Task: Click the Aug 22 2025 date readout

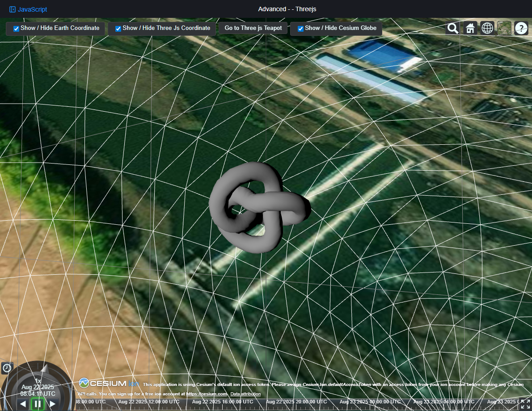Action: [38, 387]
